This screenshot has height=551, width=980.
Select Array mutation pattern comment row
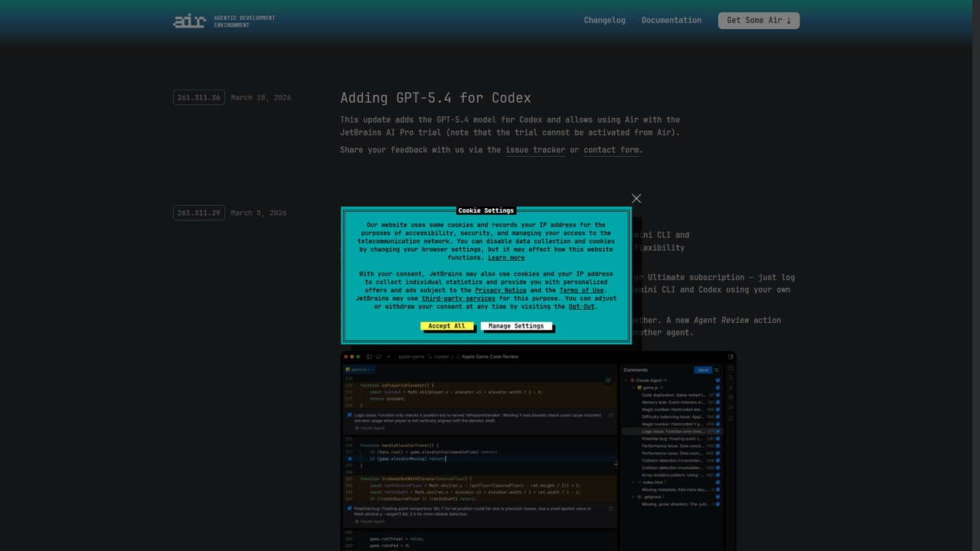[x=674, y=475]
